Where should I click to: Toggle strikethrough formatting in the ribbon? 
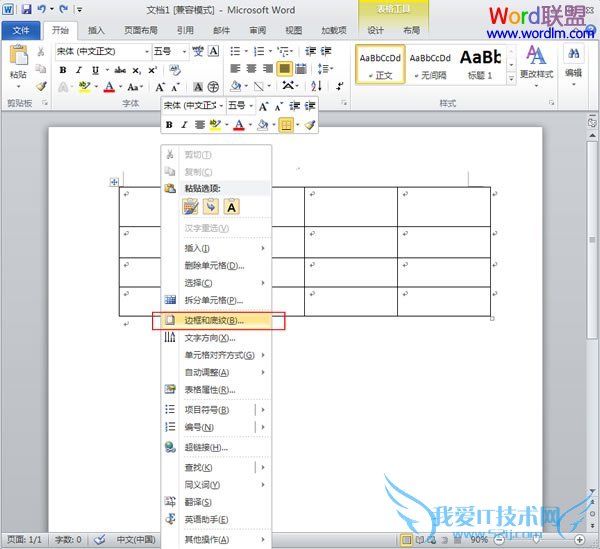pyautogui.click(x=120, y=70)
